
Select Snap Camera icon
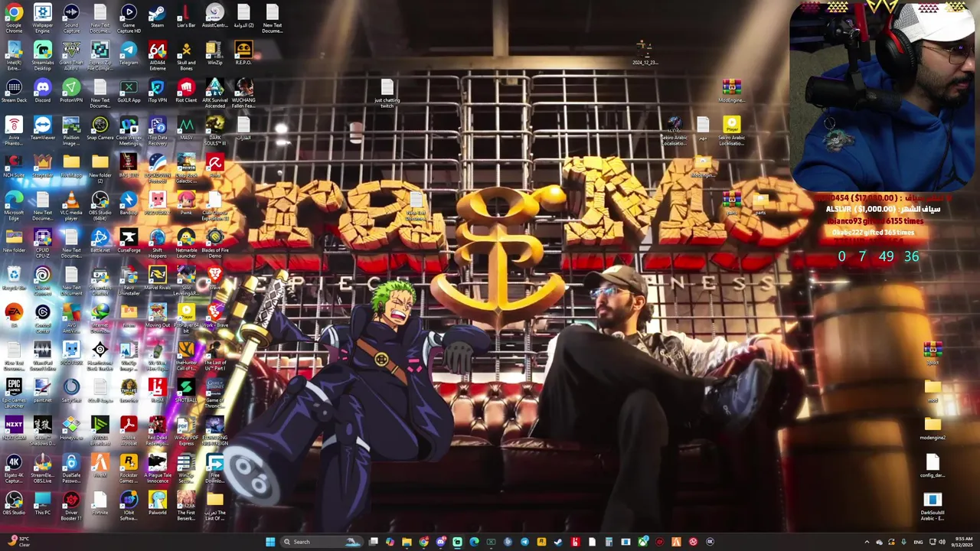(100, 129)
